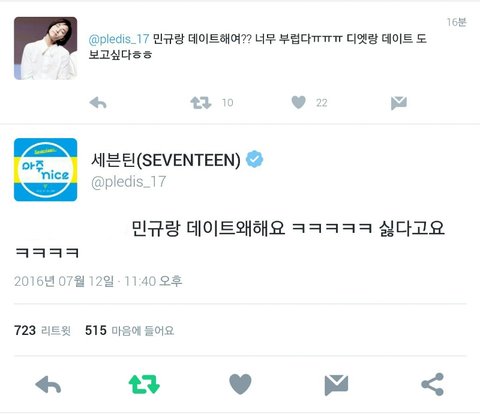The image size is (480, 416).
Task: Undo retweet on the SEVENTEEN main tweet
Action: (144, 384)
